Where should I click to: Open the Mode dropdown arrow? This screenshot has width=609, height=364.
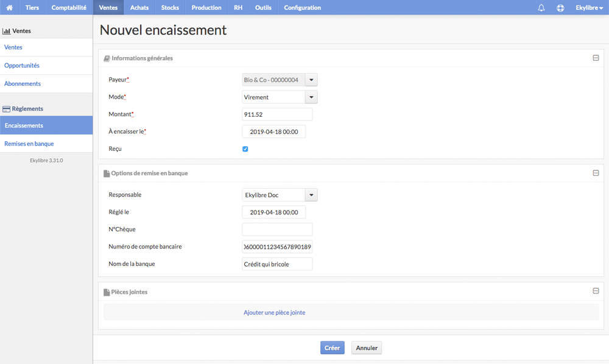[x=311, y=97]
